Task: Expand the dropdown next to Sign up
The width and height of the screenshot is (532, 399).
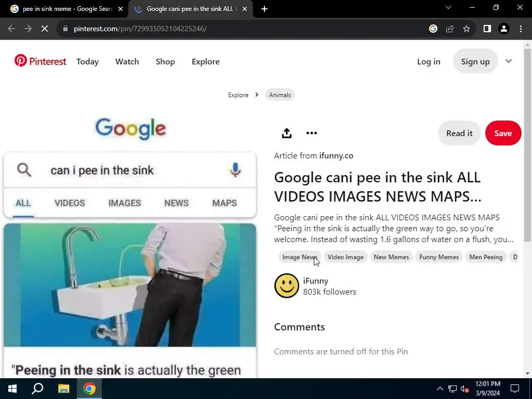Action: pos(508,61)
